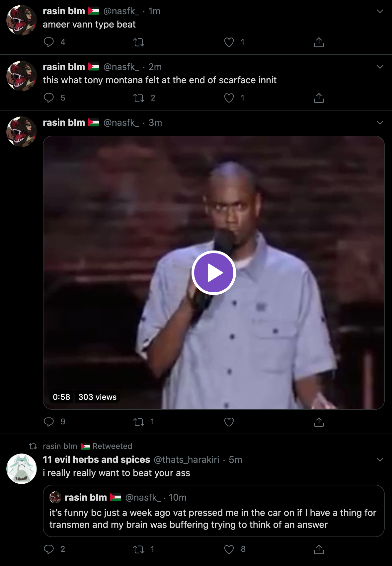Open the menu chevron on the 1m tweet

coord(380,11)
